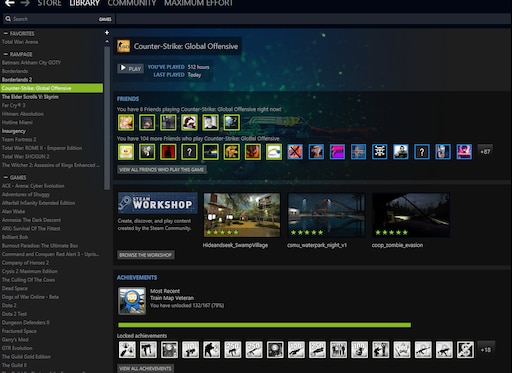This screenshot has width=512, height=373.
Task: Select Total War: Arena in favorites
Action: click(x=20, y=42)
